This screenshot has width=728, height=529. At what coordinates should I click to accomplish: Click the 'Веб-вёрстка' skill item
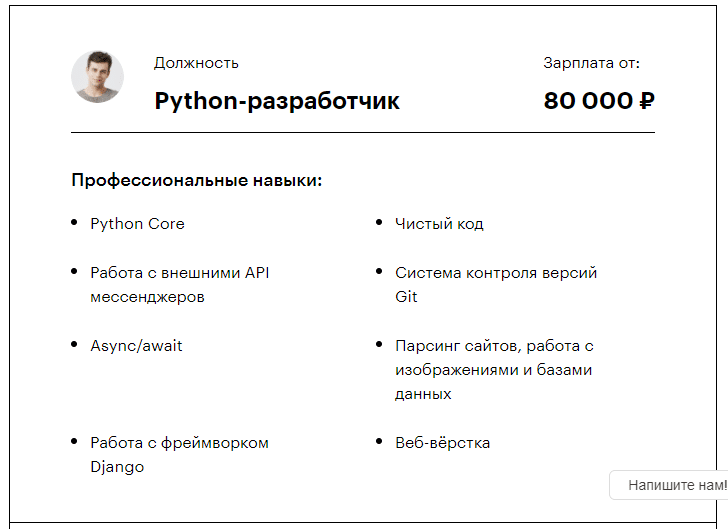coord(442,443)
